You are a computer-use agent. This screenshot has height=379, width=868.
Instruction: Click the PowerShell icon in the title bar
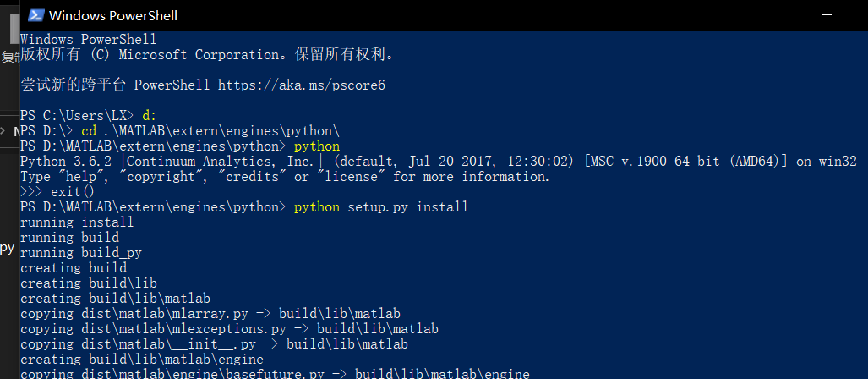(36, 15)
